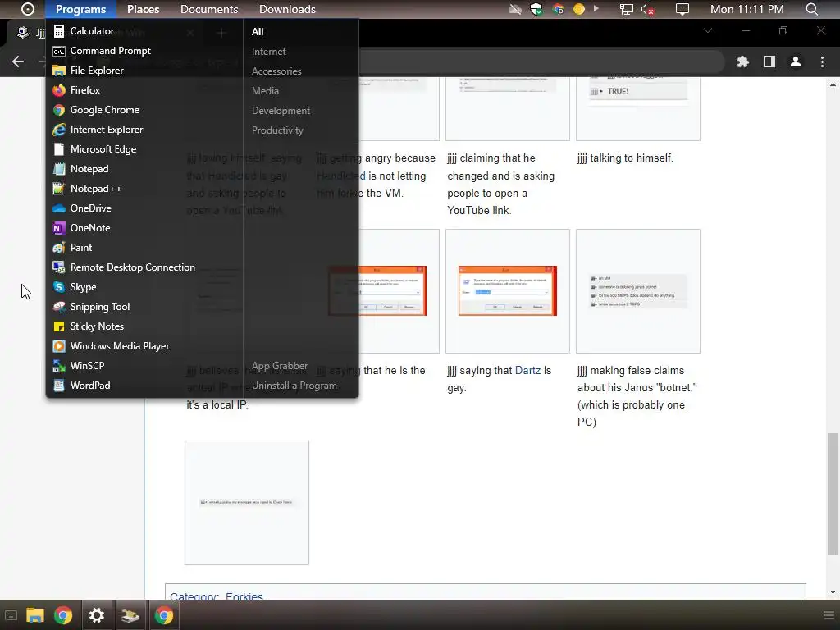The image size is (840, 630).
Task: Open Windows Media Player
Action: click(120, 346)
